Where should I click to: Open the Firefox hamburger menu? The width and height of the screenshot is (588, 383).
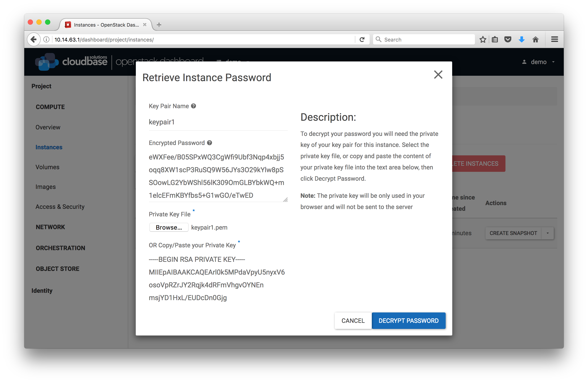554,39
